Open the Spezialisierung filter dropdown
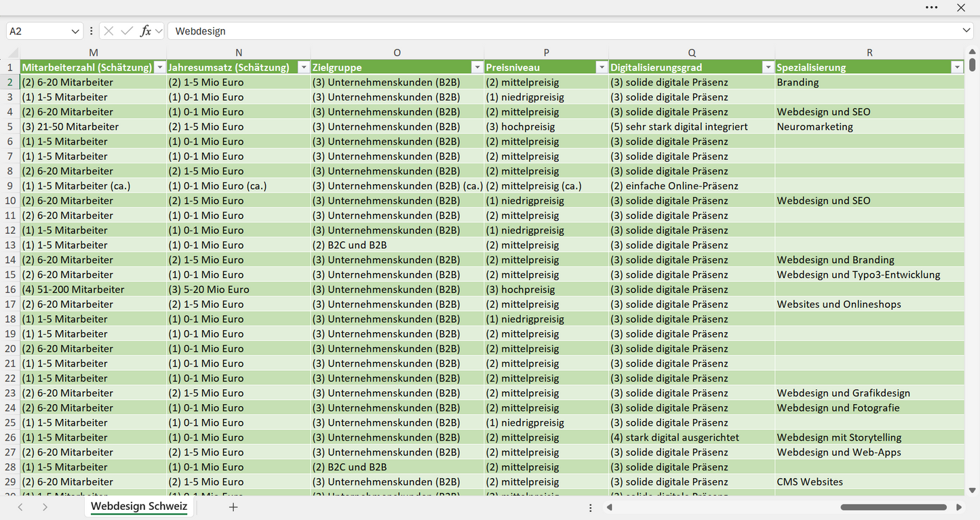980x520 pixels. tap(957, 67)
